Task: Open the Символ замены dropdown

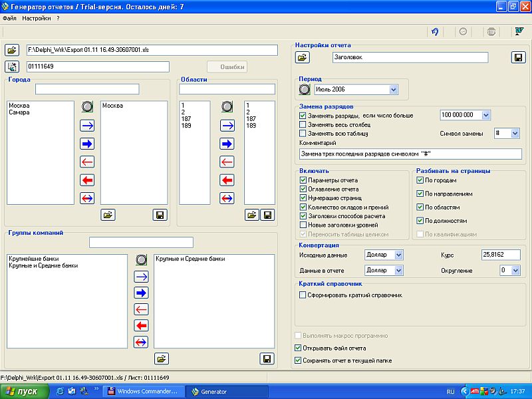Action: click(x=514, y=134)
